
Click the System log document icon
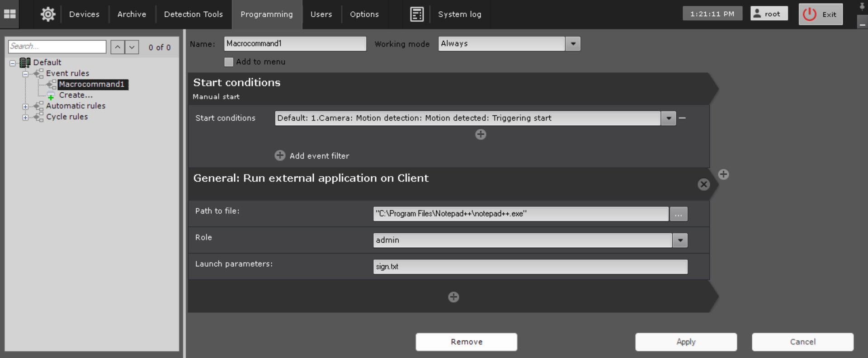(x=416, y=14)
